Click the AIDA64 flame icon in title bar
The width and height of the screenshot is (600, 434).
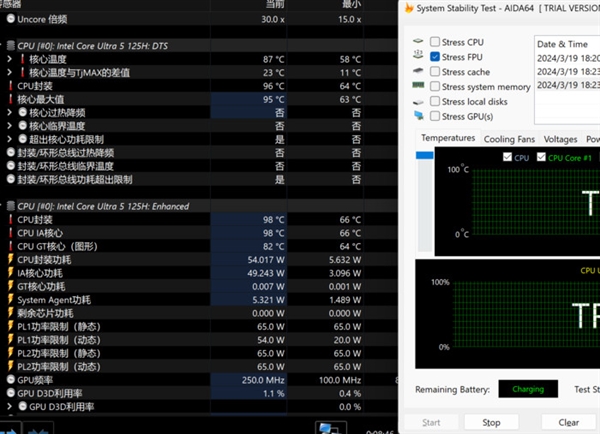(x=410, y=10)
